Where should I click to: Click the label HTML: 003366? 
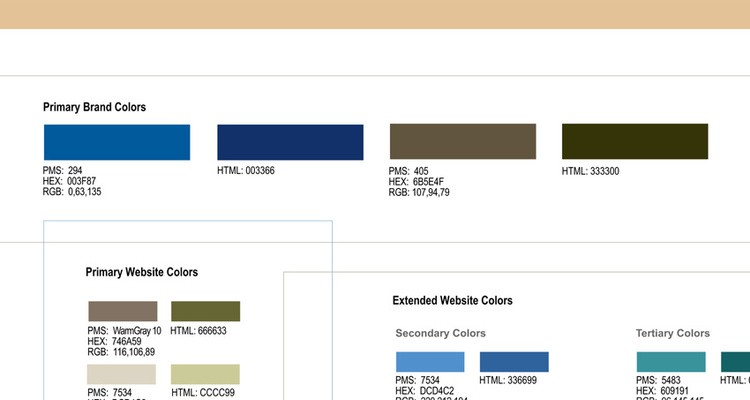246,170
